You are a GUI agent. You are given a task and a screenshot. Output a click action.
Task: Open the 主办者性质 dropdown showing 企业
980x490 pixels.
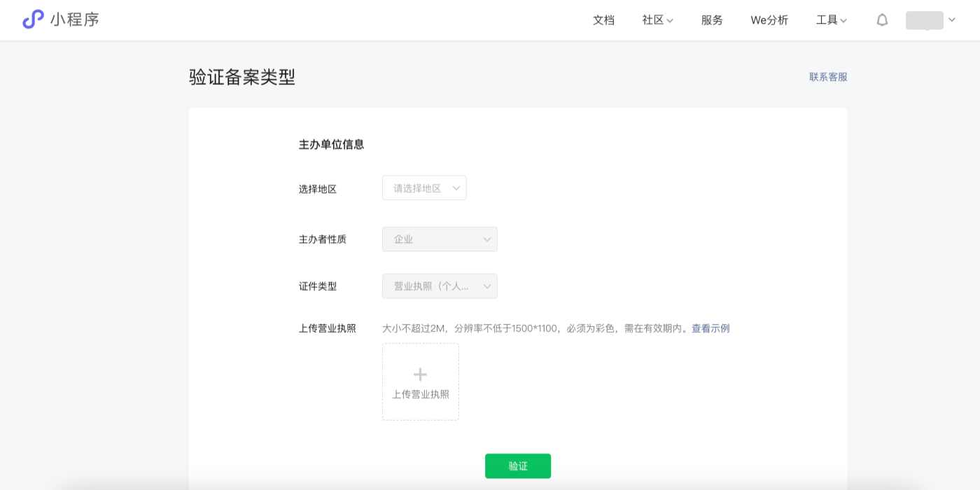click(x=440, y=239)
